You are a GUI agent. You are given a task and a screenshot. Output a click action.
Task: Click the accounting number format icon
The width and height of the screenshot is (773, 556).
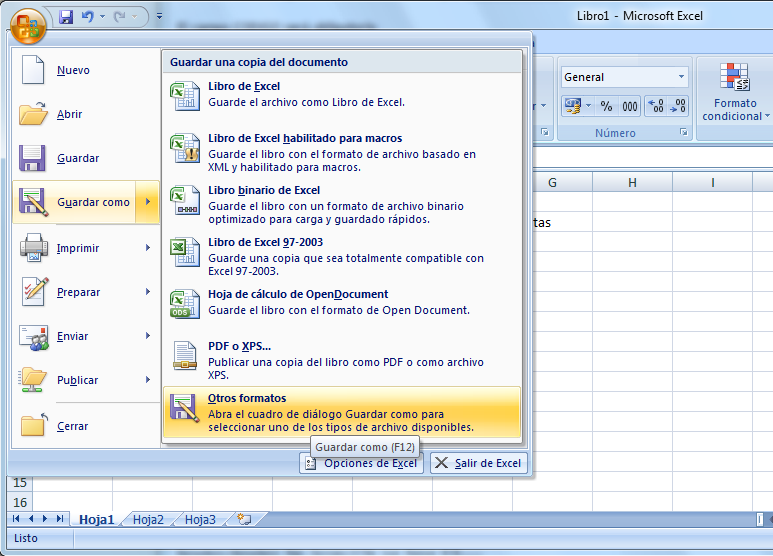pos(572,106)
